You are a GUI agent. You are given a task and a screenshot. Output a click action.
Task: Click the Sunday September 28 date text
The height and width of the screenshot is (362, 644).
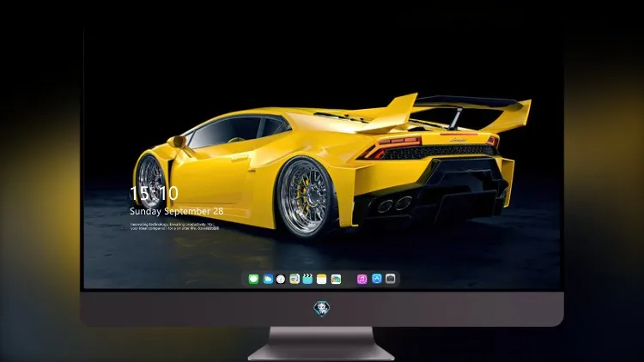click(x=177, y=211)
